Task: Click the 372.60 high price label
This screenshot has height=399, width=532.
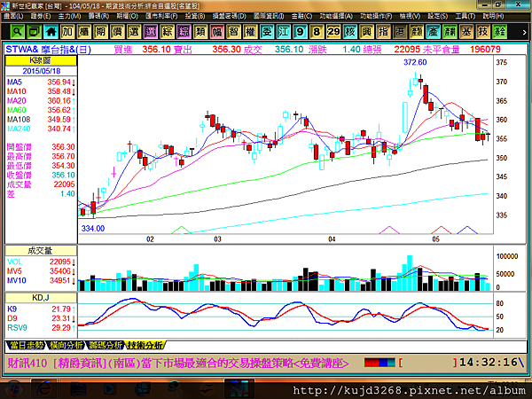Action: (x=415, y=62)
